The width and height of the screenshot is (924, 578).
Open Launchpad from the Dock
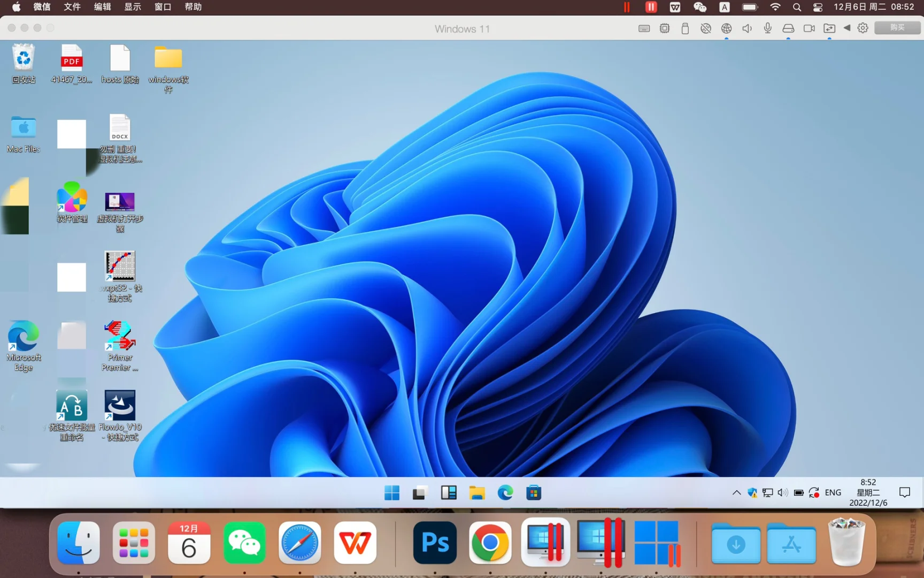click(134, 543)
